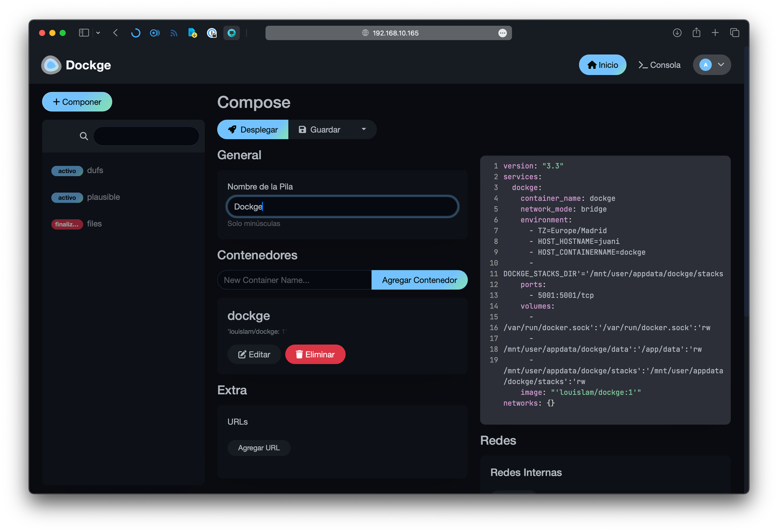This screenshot has height=532, width=778.
Task: Click the version: "3.3" line in editor
Action: (533, 166)
